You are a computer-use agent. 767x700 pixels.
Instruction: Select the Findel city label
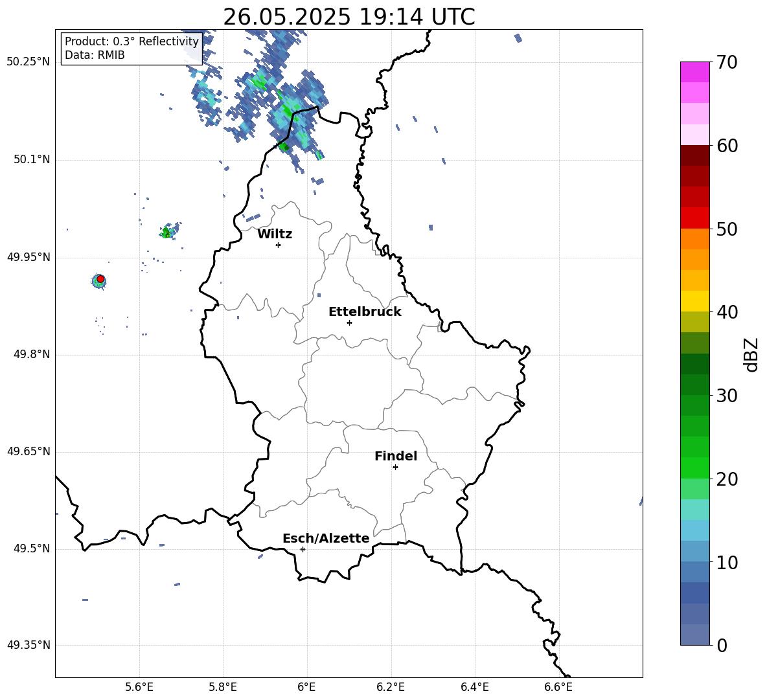point(396,456)
